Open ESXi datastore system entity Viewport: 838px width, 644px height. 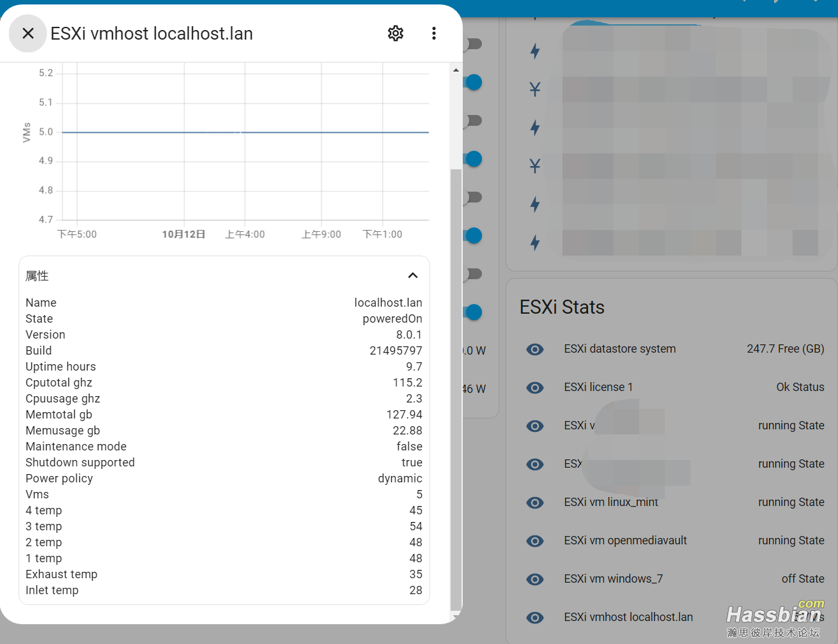[619, 349]
